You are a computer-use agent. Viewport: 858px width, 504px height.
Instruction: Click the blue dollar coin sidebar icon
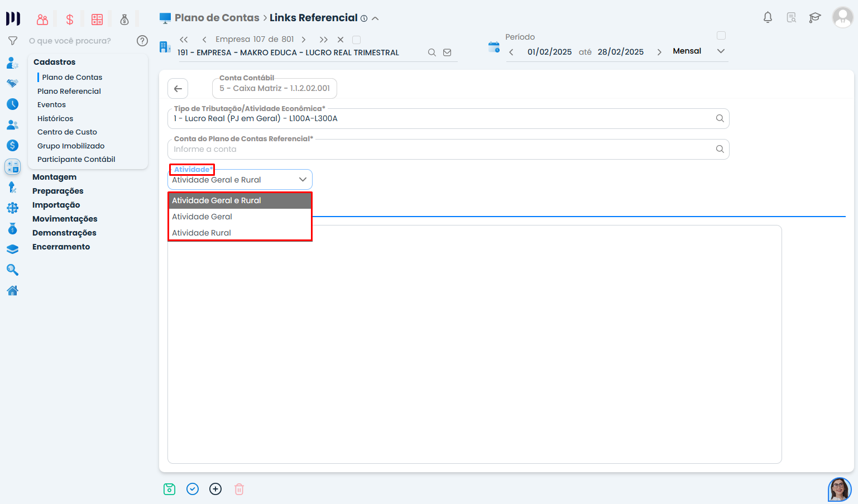[x=12, y=146]
